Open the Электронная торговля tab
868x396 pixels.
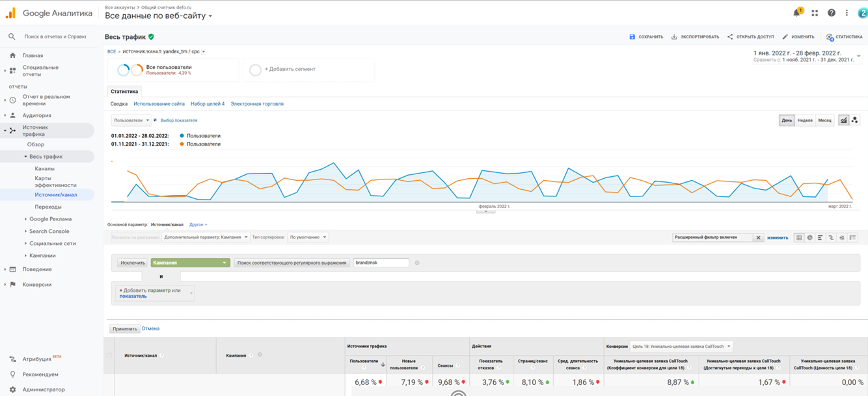tap(257, 104)
